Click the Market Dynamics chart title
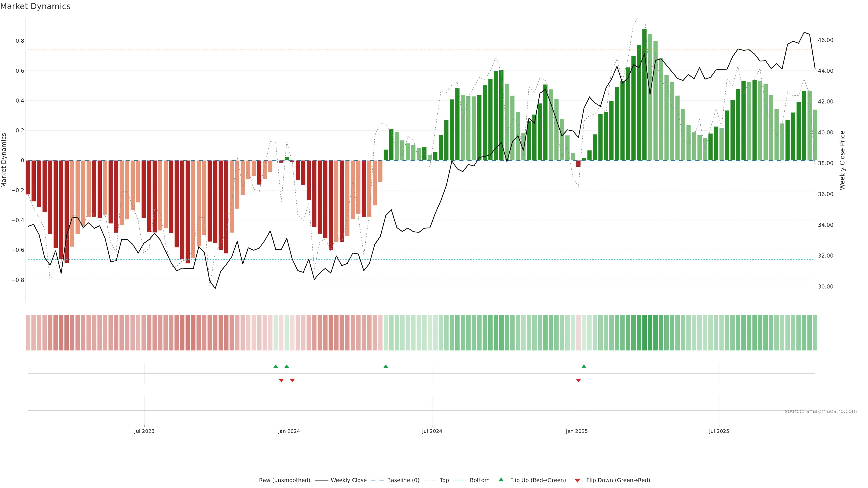The image size is (868, 488). tap(35, 6)
